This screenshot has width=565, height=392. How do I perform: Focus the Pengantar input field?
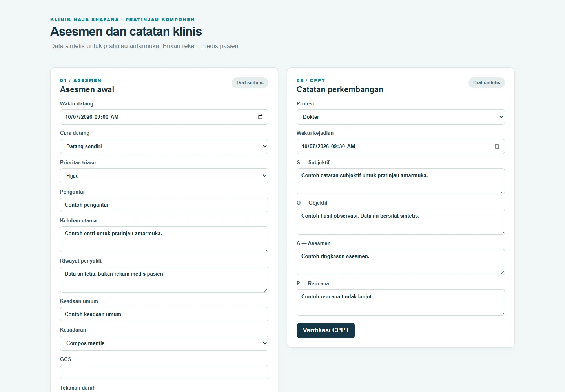[164, 205]
